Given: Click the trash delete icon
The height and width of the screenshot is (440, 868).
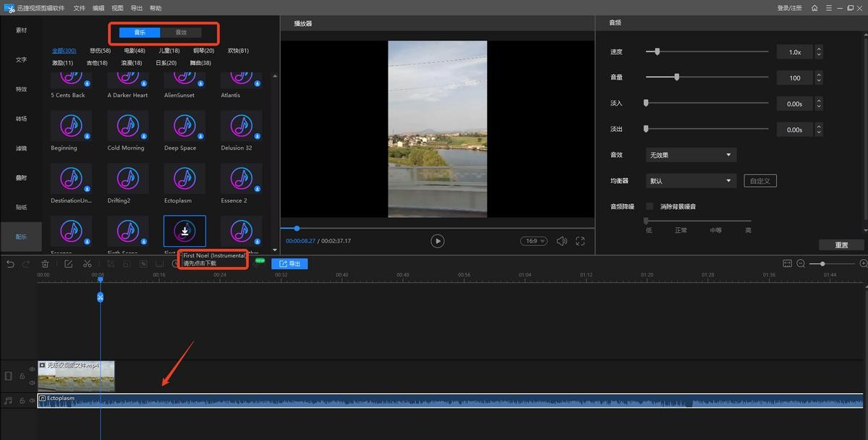Looking at the screenshot, I should (x=46, y=264).
